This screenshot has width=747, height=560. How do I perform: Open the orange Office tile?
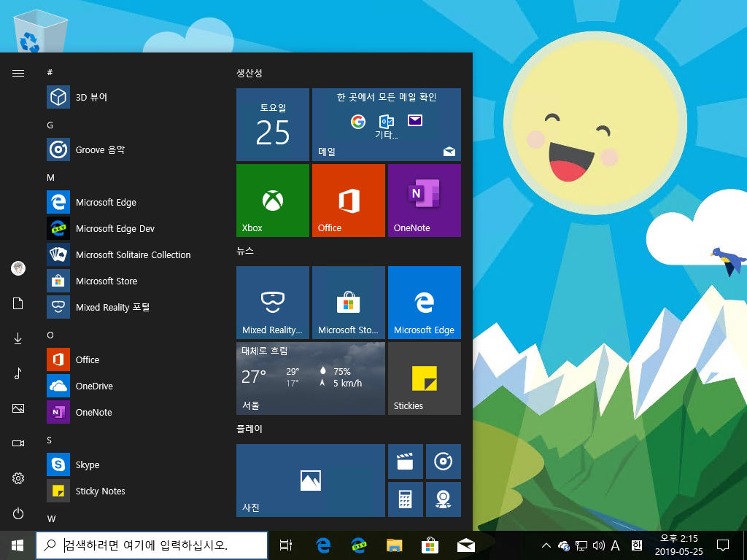(348, 201)
